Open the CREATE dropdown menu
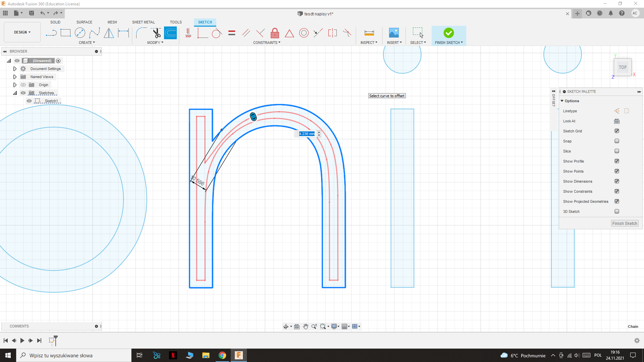 click(87, 43)
